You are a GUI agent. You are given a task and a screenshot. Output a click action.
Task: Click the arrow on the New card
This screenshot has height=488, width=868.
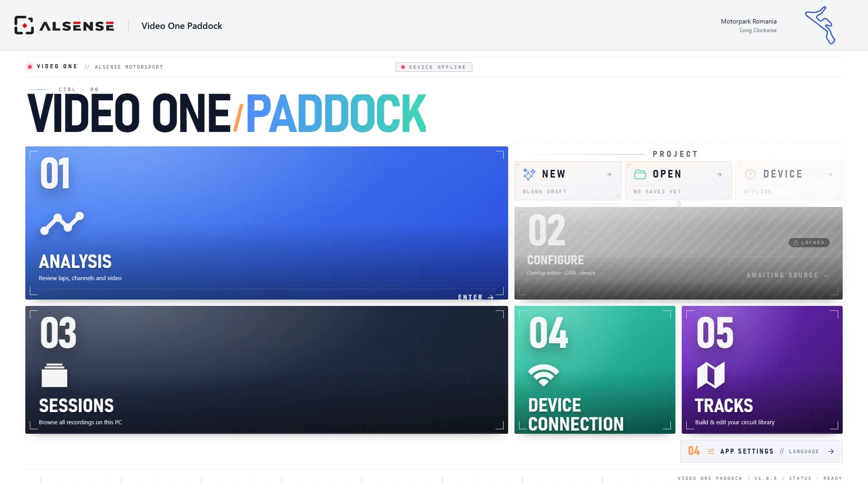coord(609,174)
